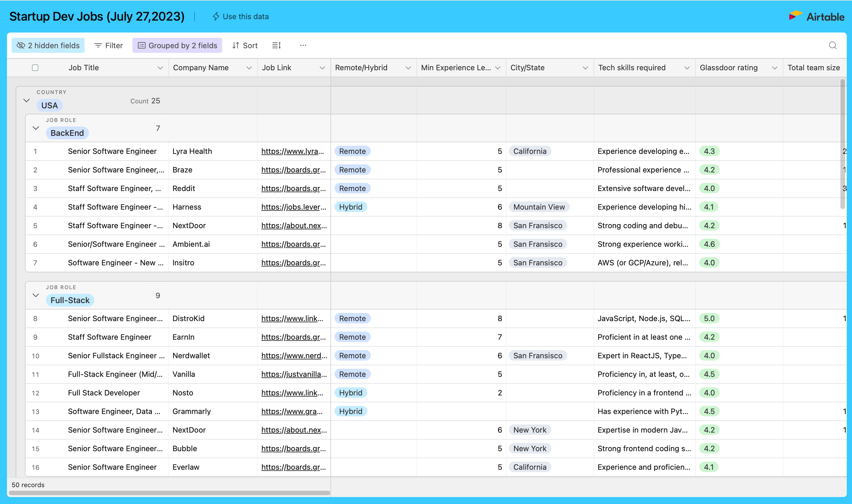Select row number 13
This screenshot has height=504, width=852.
pyautogui.click(x=35, y=411)
